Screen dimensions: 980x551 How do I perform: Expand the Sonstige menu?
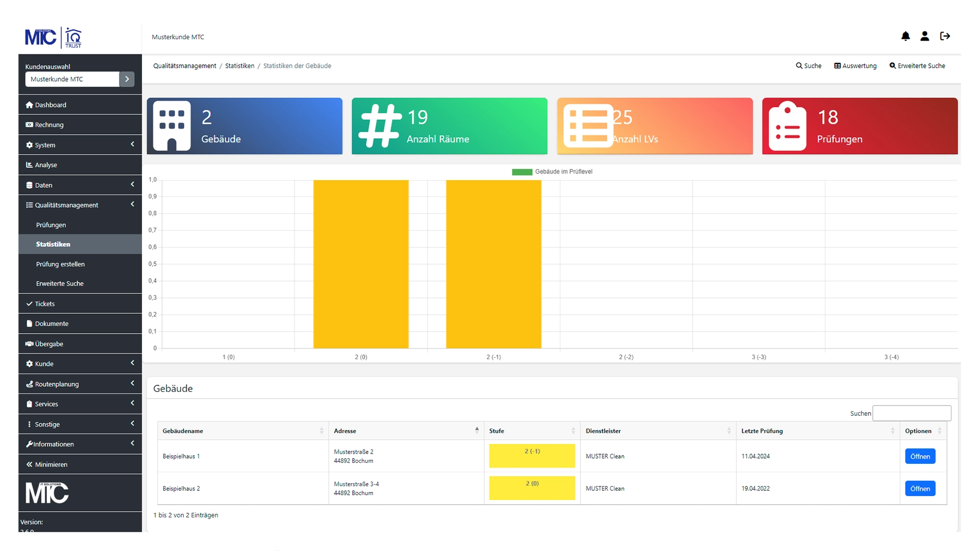coord(80,424)
